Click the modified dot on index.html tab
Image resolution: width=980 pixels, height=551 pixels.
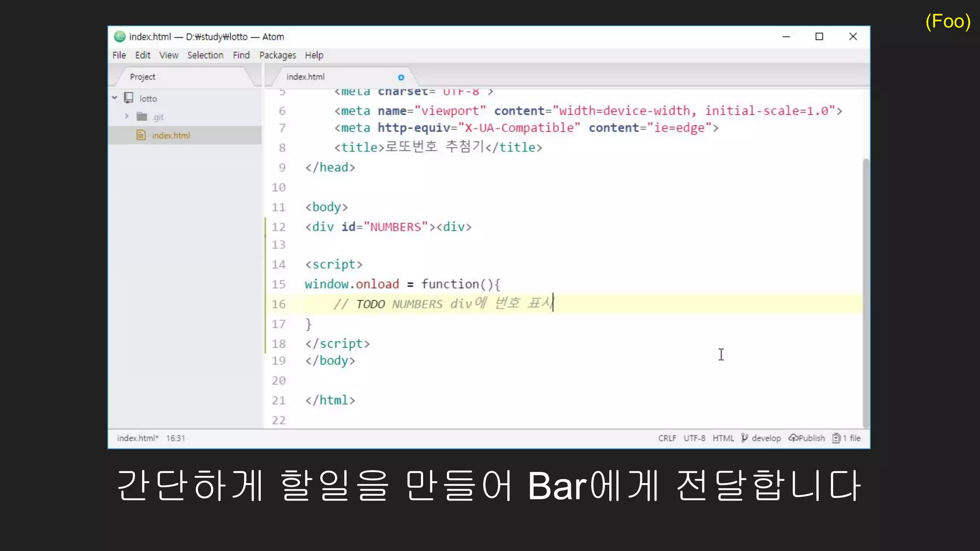click(x=401, y=77)
